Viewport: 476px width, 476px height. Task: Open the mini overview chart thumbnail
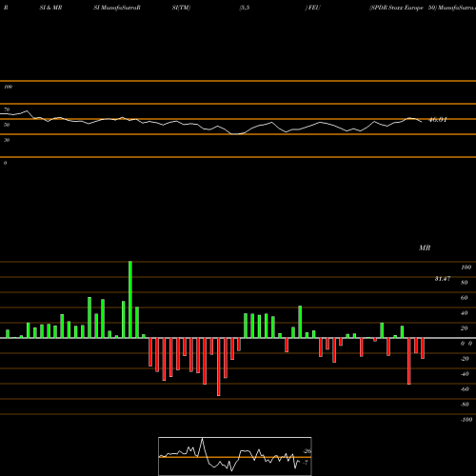point(235,456)
